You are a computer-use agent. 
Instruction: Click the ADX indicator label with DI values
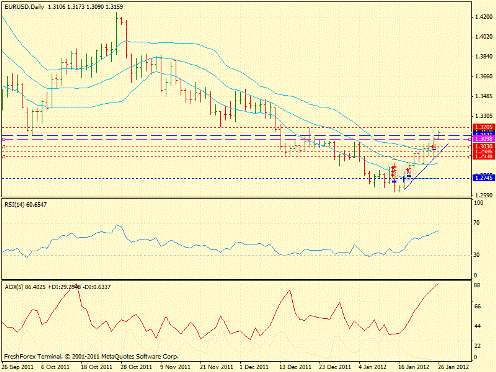(x=57, y=287)
